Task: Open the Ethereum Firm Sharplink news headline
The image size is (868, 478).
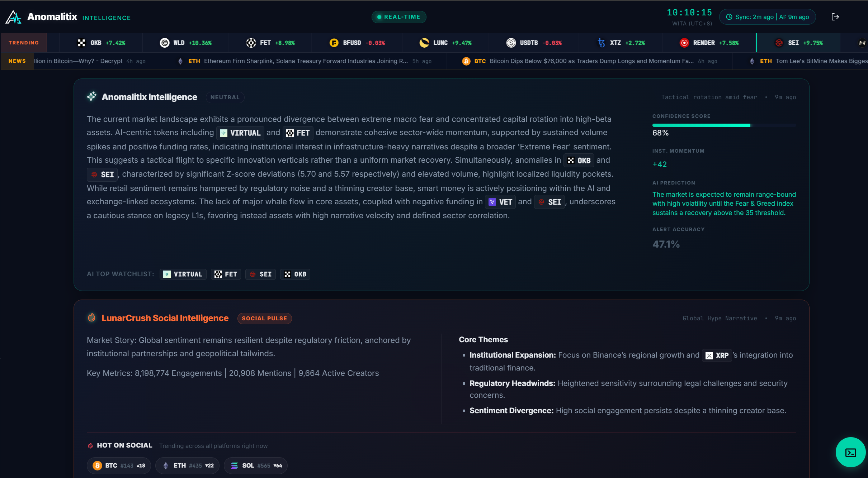Action: [x=306, y=61]
